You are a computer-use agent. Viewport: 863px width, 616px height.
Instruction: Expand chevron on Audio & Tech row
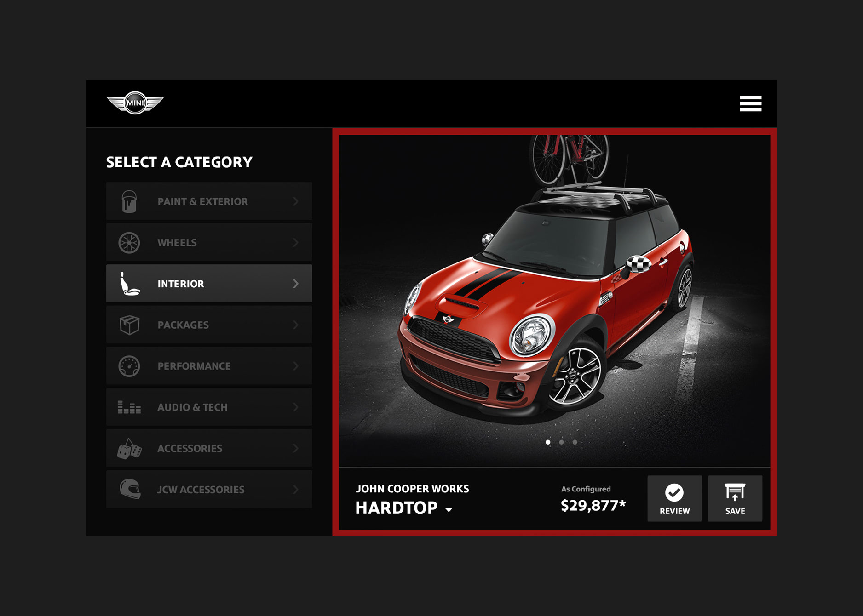(x=296, y=407)
